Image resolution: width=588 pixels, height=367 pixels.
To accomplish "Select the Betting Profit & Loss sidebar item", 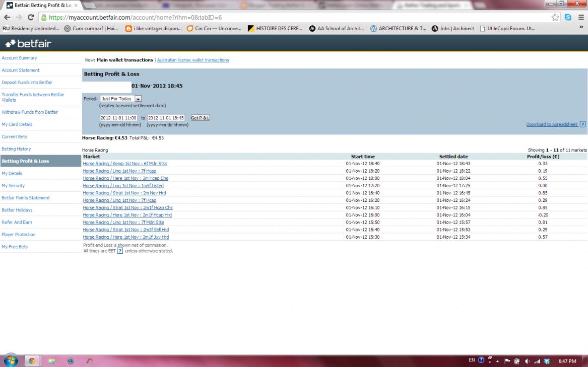I will tap(40, 161).
